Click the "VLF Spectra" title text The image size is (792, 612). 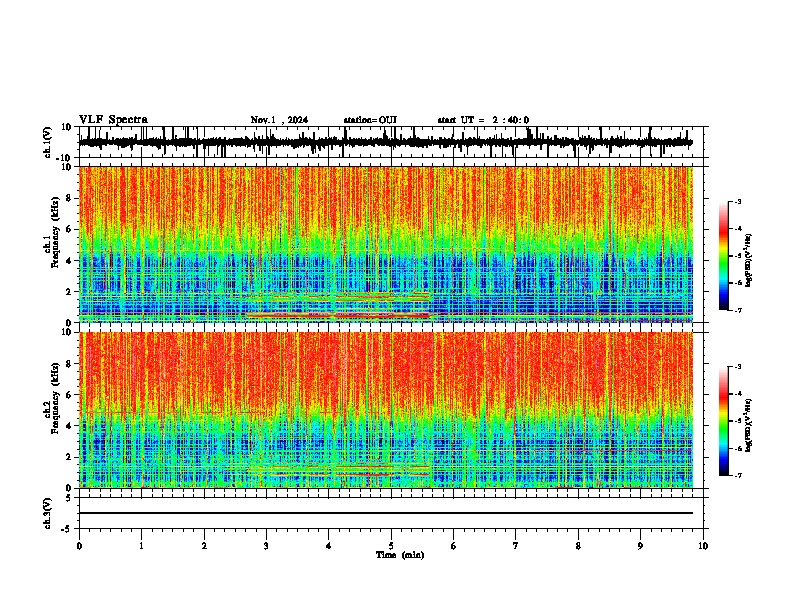113,120
